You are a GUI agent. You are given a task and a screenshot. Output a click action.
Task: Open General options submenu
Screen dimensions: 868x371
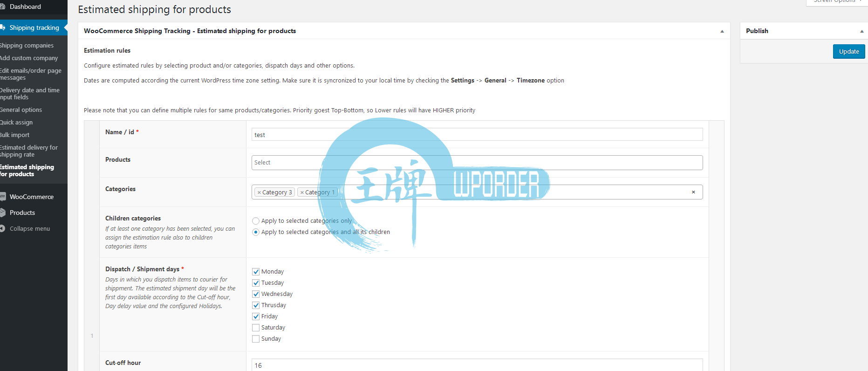pyautogui.click(x=21, y=110)
